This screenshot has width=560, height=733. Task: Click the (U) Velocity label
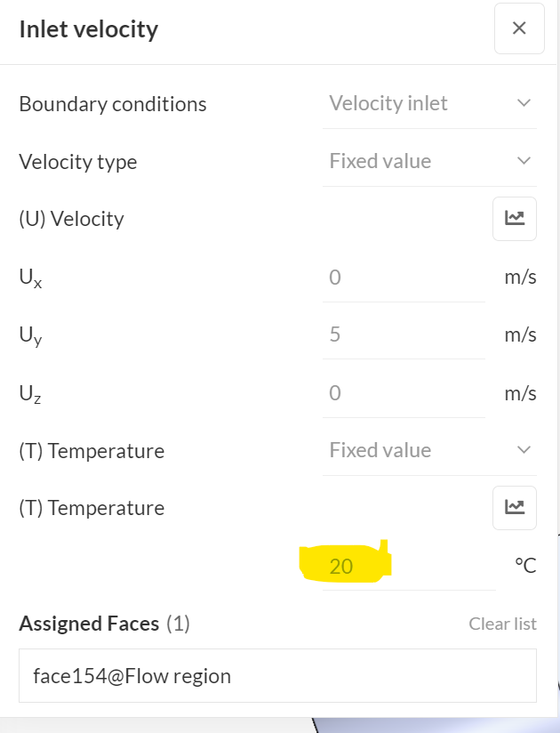pos(71,219)
